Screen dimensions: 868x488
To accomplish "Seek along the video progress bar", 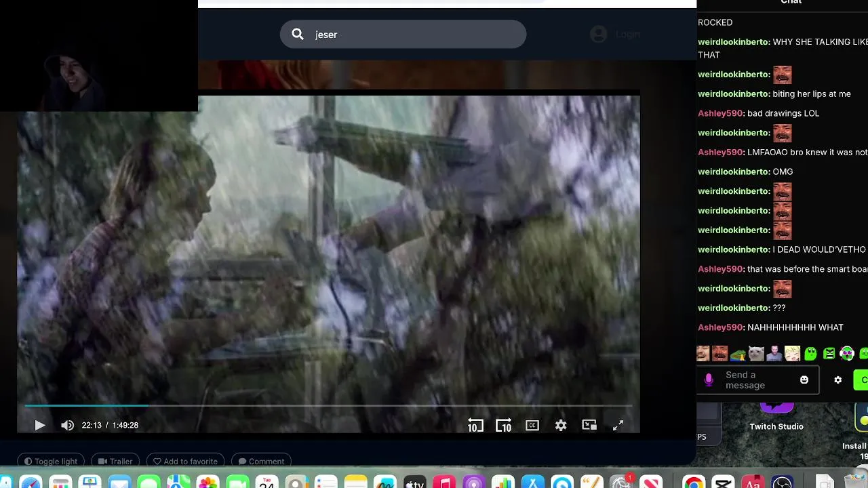I will [x=328, y=406].
